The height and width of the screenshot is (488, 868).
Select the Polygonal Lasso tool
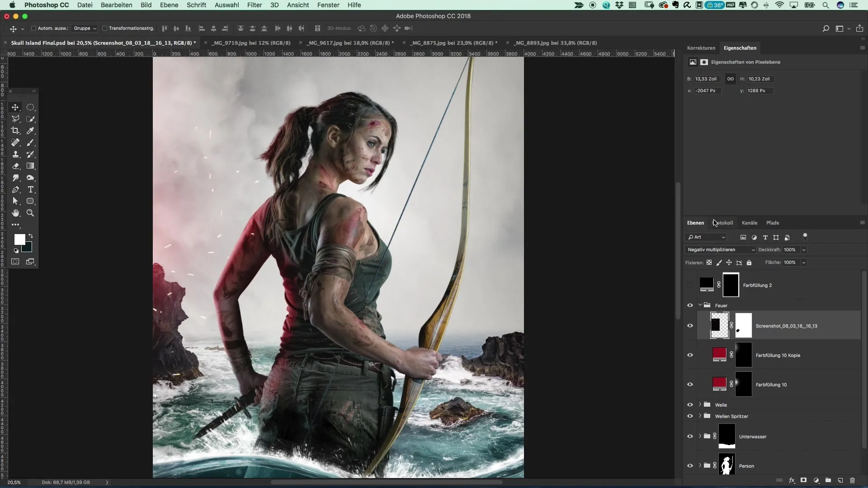15,119
